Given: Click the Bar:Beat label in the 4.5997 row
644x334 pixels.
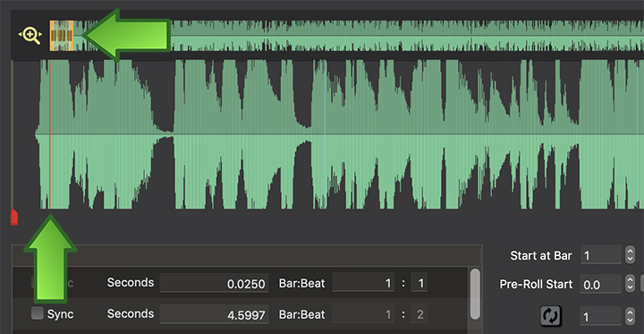Looking at the screenshot, I should coord(301,314).
